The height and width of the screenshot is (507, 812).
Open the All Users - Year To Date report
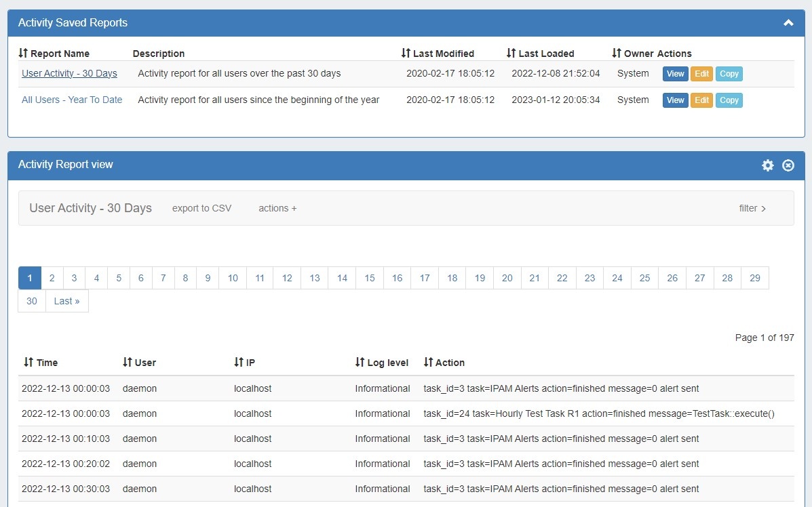point(72,100)
